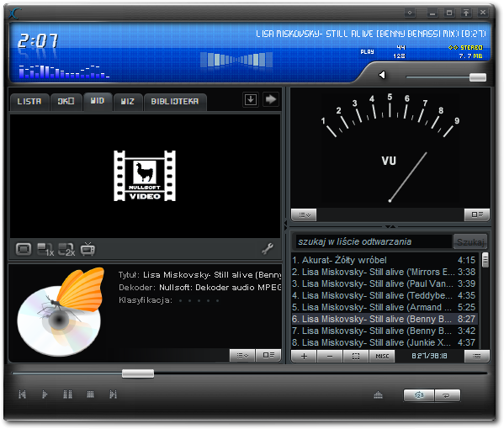Click the previous track button

point(22,395)
